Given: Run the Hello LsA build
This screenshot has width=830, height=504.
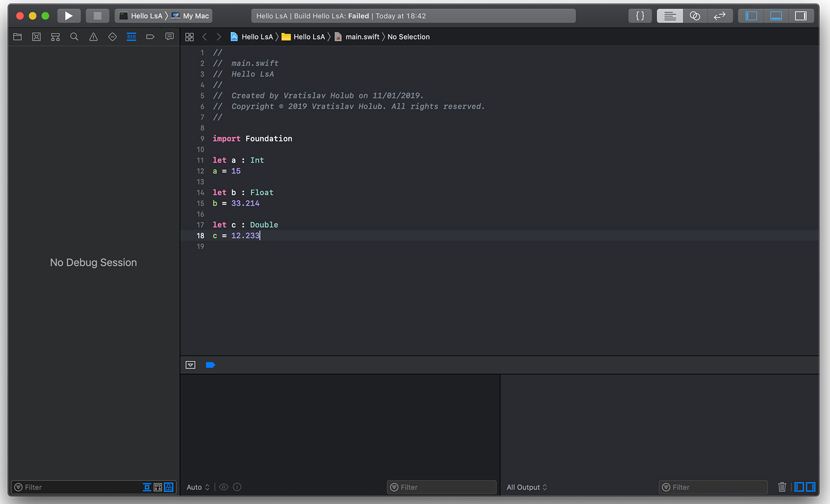Looking at the screenshot, I should click(69, 16).
